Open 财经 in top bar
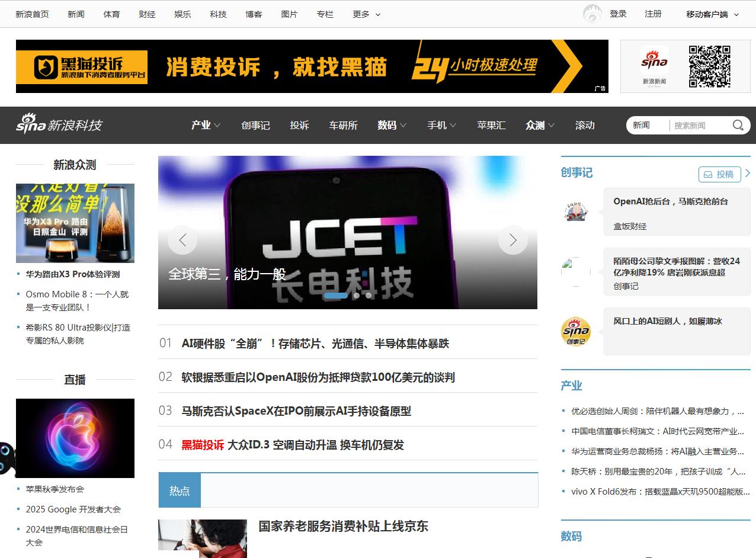 [147, 14]
